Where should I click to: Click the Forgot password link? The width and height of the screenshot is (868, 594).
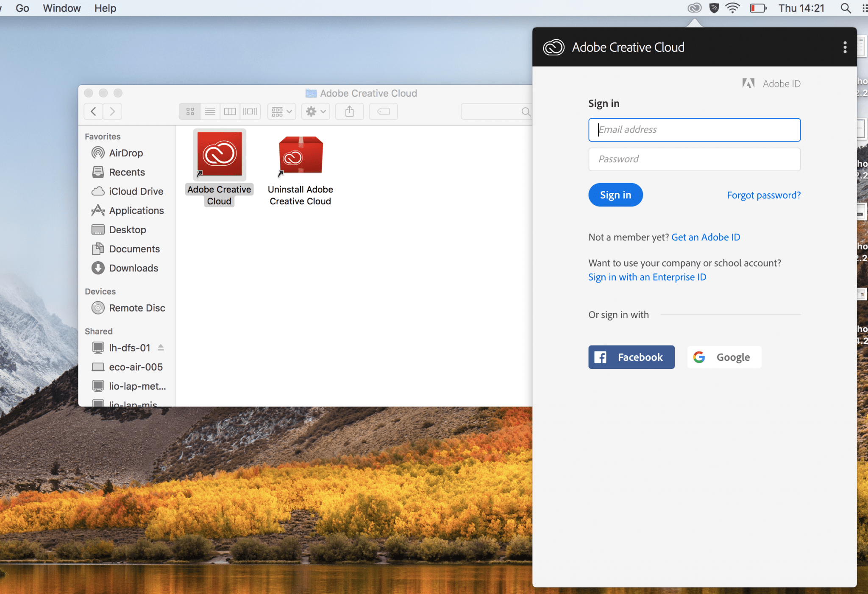tap(763, 195)
